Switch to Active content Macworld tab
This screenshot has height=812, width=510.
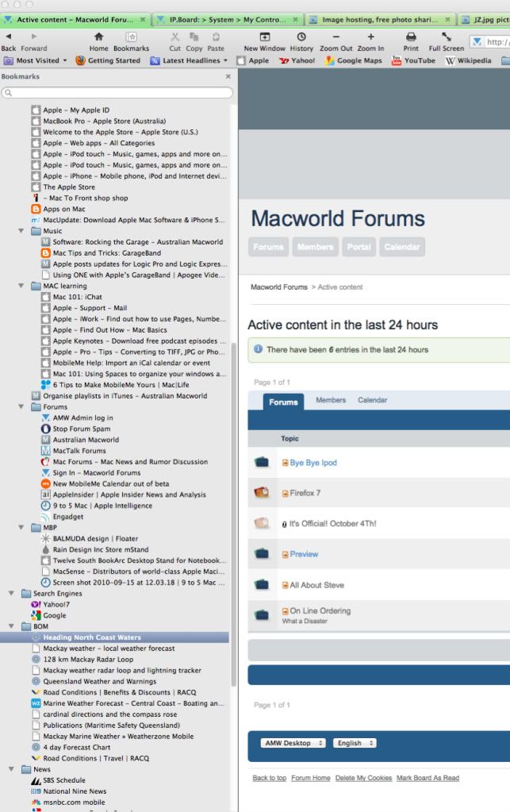tap(75, 20)
